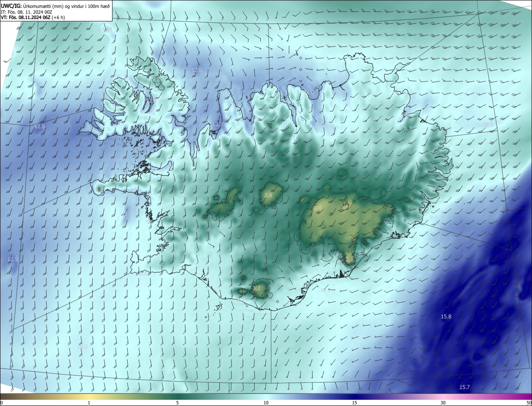
Task: Click the 2.8 label near the southeast coast
Action: [349, 259]
